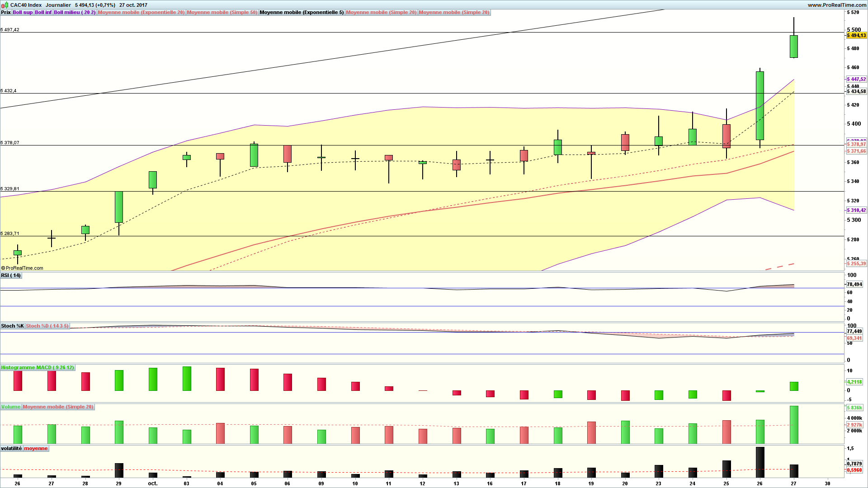
Task: Click the candlestick chart icon at top-left
Action: coord(3,5)
